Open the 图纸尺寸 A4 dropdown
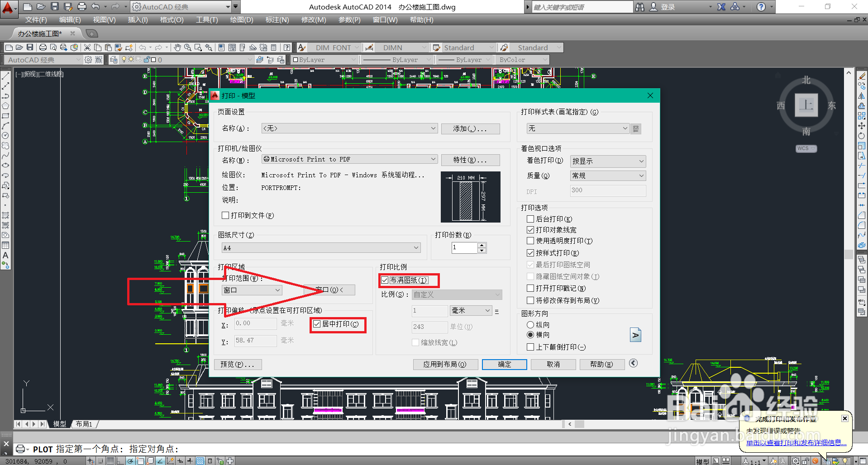The width and height of the screenshot is (868, 465). [415, 247]
